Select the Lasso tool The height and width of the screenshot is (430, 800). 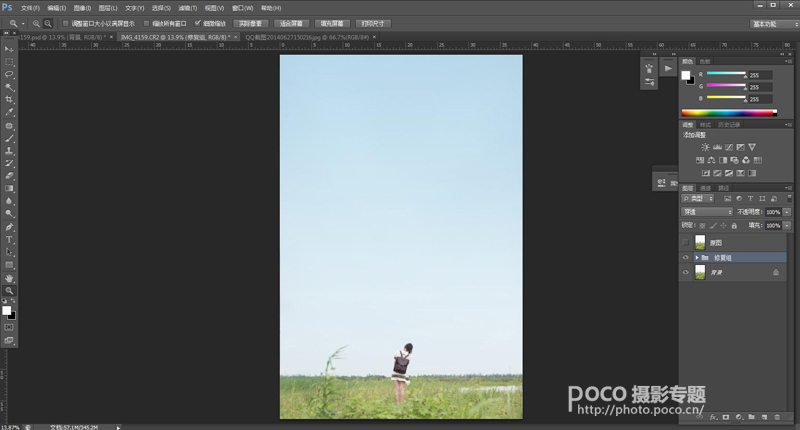click(x=9, y=74)
